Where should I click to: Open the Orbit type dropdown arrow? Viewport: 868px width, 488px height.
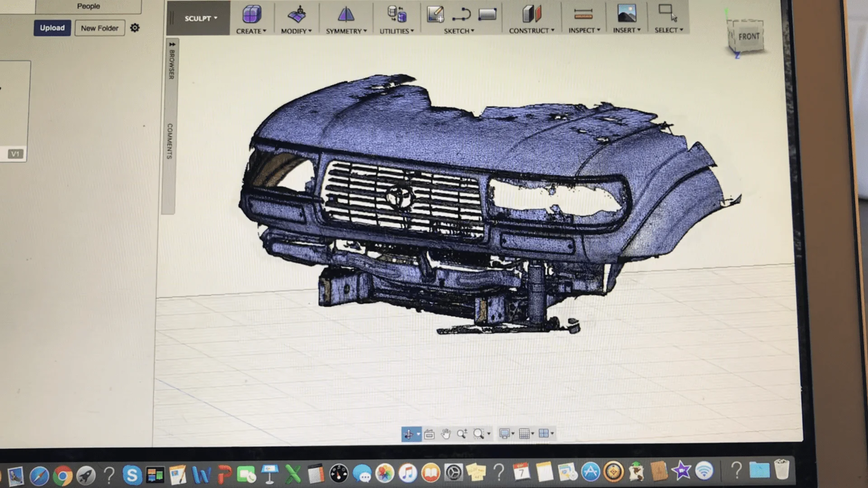[418, 435]
